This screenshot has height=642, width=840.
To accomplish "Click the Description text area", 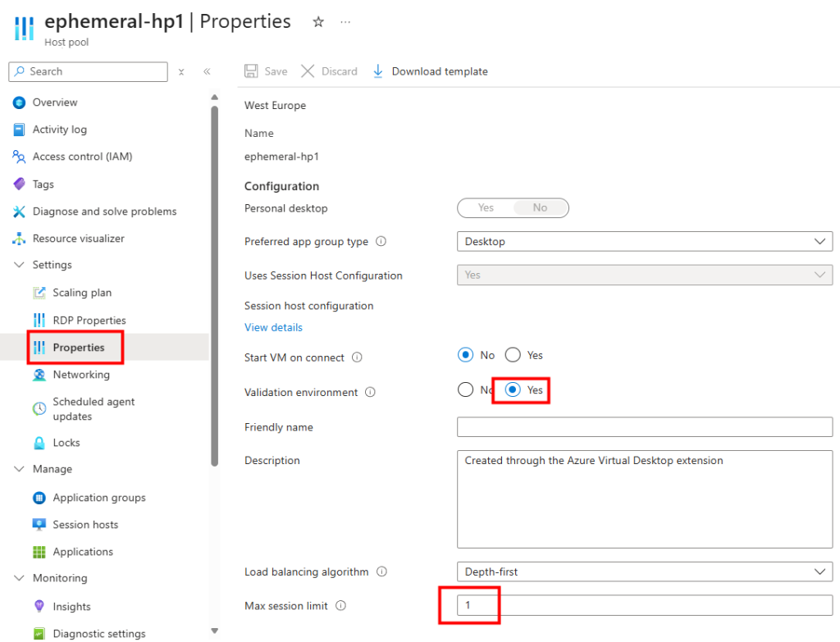I will 645,499.
